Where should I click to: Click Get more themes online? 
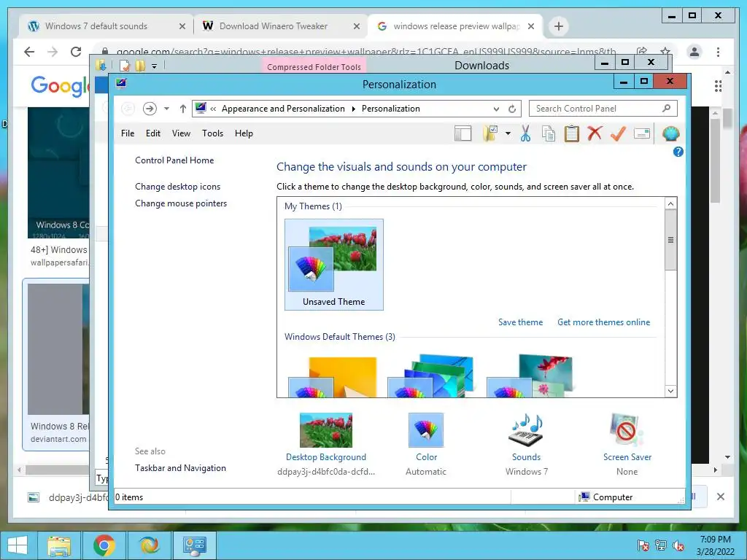(x=603, y=322)
